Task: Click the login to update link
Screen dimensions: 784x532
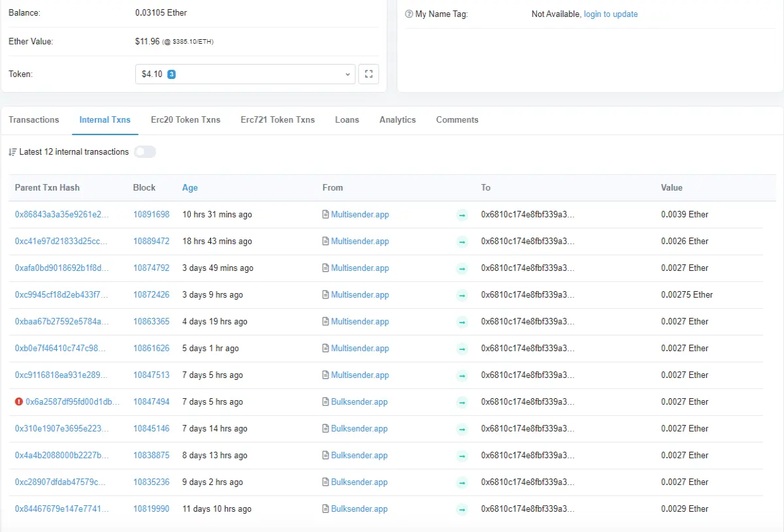Action: click(611, 14)
